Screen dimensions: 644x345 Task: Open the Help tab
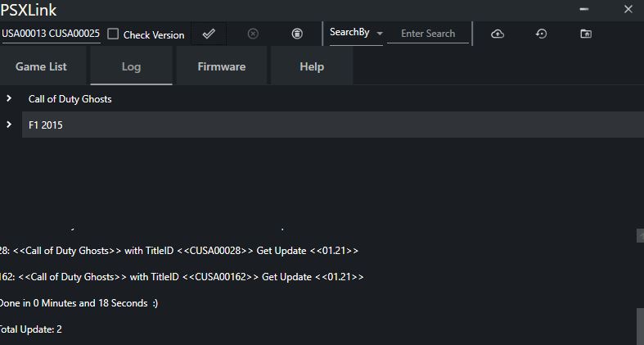pos(312,66)
